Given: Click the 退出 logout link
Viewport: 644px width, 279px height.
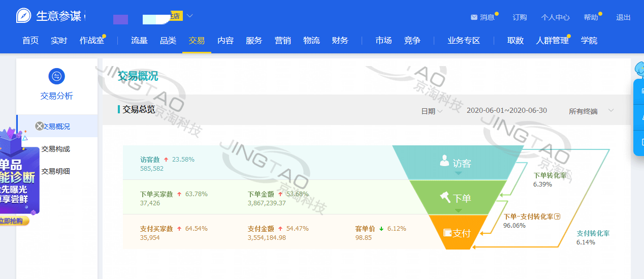Looking at the screenshot, I should coord(623,17).
